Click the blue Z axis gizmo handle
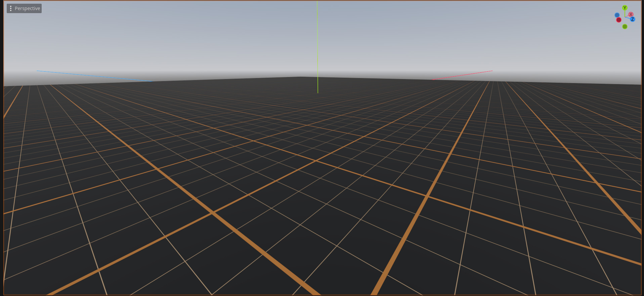The image size is (644, 296). 633,19
